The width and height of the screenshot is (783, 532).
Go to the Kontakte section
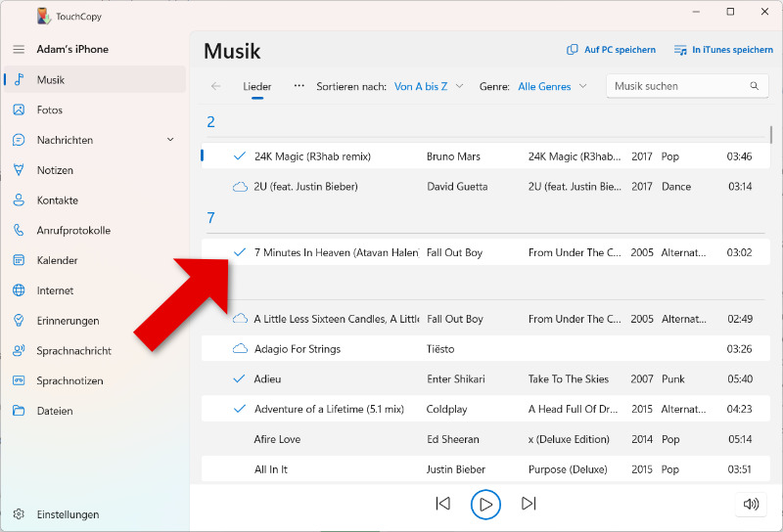pyautogui.click(x=95, y=200)
